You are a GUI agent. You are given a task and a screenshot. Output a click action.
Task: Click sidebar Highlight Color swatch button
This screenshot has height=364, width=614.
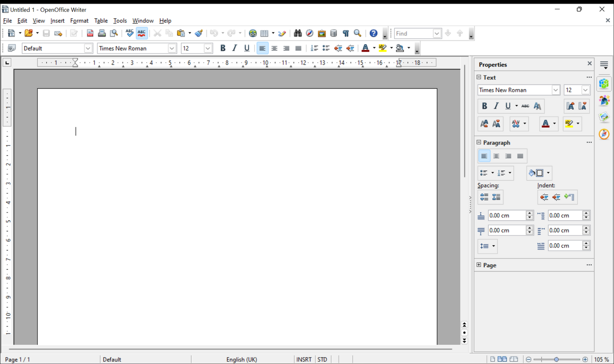coord(569,123)
